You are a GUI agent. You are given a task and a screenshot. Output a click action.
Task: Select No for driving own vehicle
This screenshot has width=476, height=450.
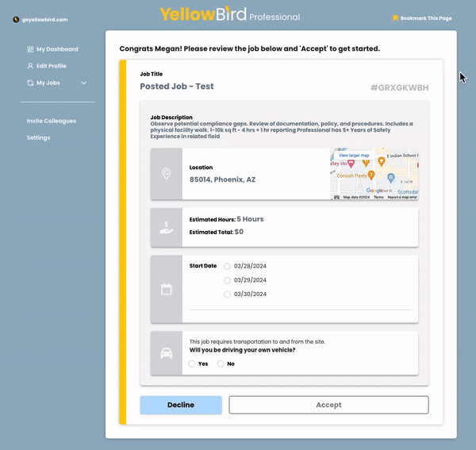point(221,363)
